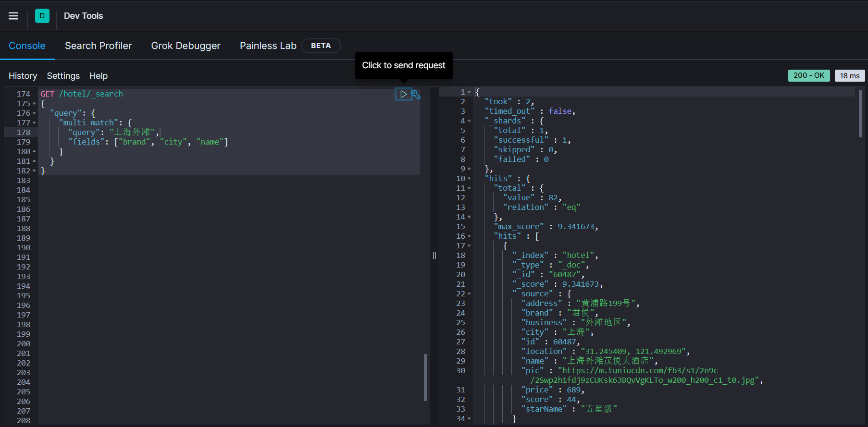Click the pane resize handle divider

(x=434, y=256)
